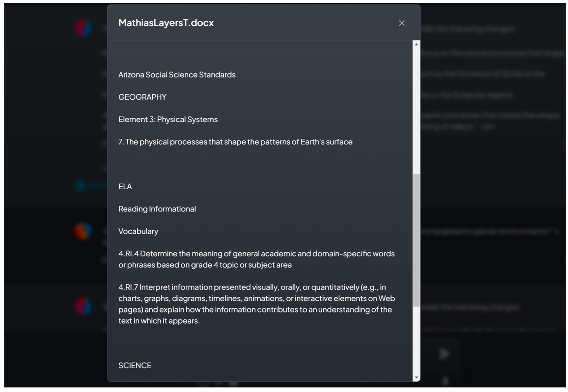
Task: Click the 4.RI.4 standard paragraph
Action: pos(256,259)
